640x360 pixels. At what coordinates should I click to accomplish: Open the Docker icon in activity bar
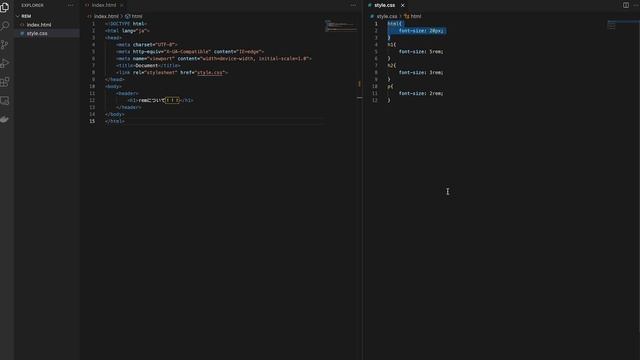tap(5, 119)
